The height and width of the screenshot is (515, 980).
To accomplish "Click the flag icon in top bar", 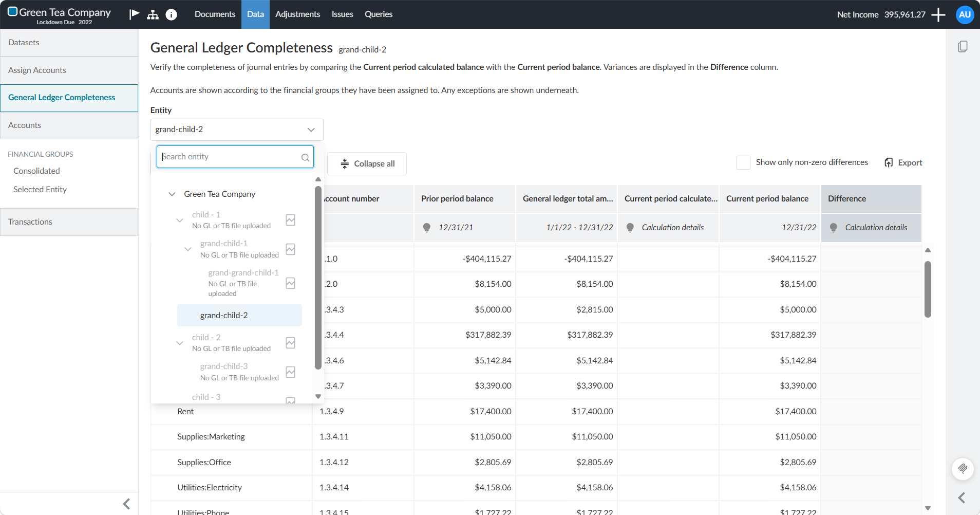I will pos(135,14).
